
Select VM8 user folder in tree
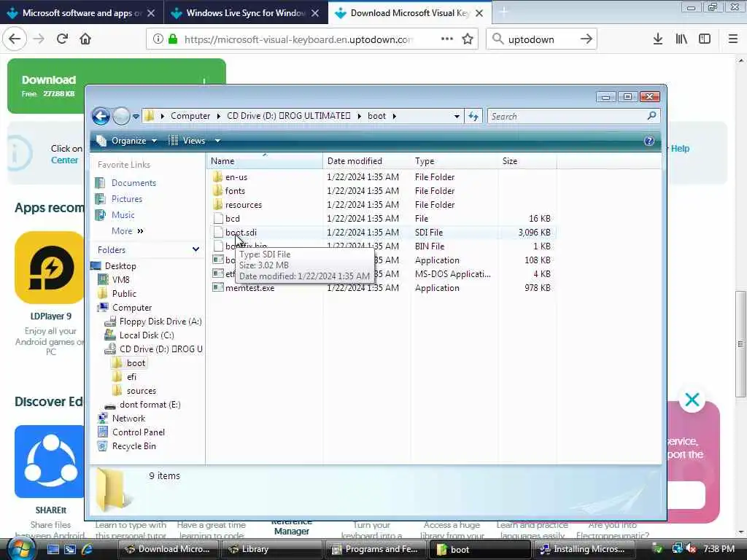(120, 279)
